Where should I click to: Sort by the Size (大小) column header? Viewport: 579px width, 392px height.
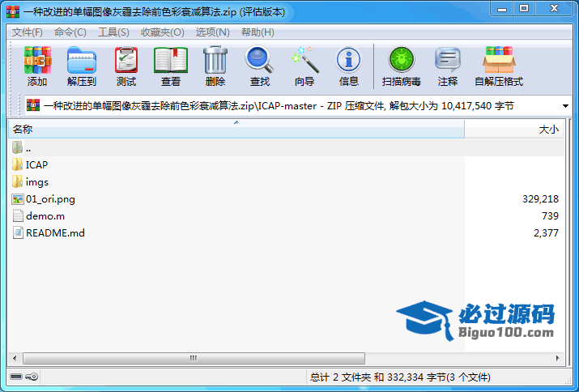[x=514, y=130]
